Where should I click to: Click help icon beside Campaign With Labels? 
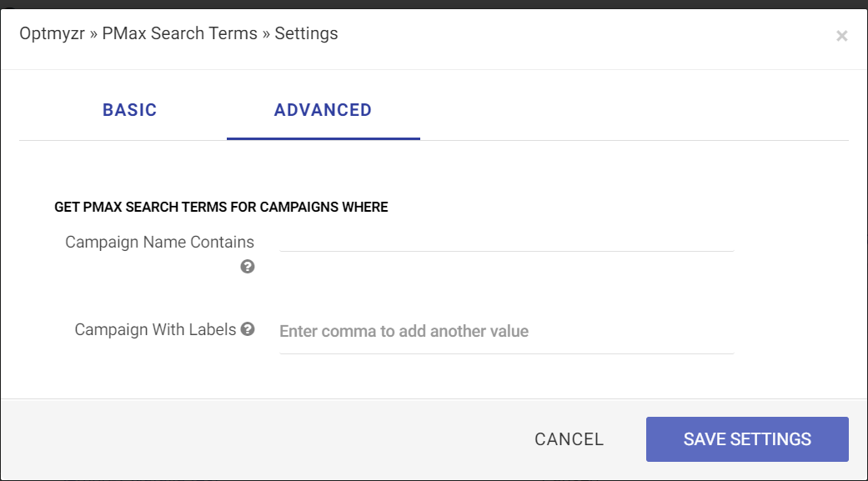coord(248,329)
